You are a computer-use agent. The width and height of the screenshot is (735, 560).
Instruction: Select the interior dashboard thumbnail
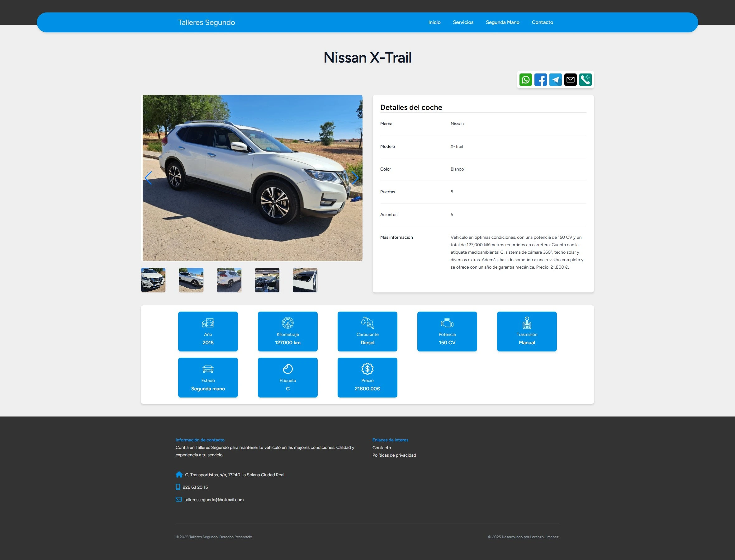click(267, 280)
